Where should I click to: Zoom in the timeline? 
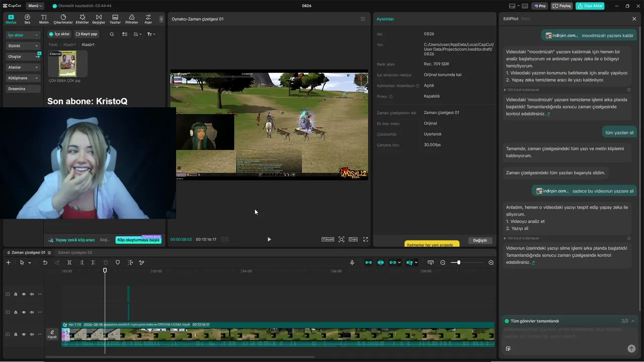[491, 262]
